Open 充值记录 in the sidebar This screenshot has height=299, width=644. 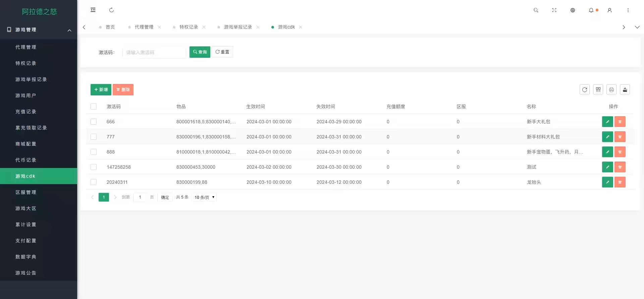(39, 112)
